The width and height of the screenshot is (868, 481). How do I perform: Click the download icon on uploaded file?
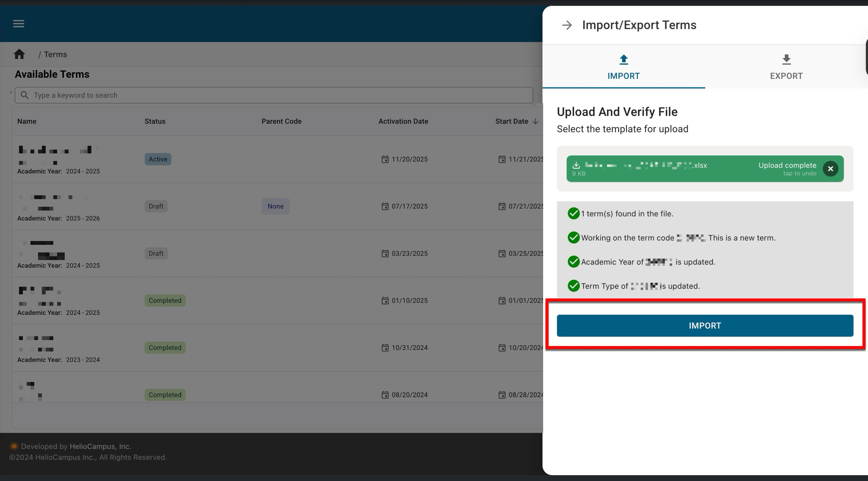click(576, 165)
